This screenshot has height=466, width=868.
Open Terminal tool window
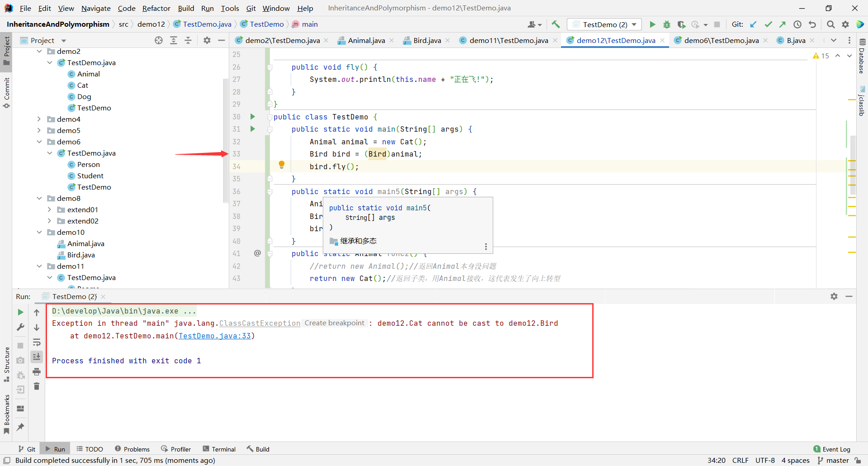click(x=219, y=449)
